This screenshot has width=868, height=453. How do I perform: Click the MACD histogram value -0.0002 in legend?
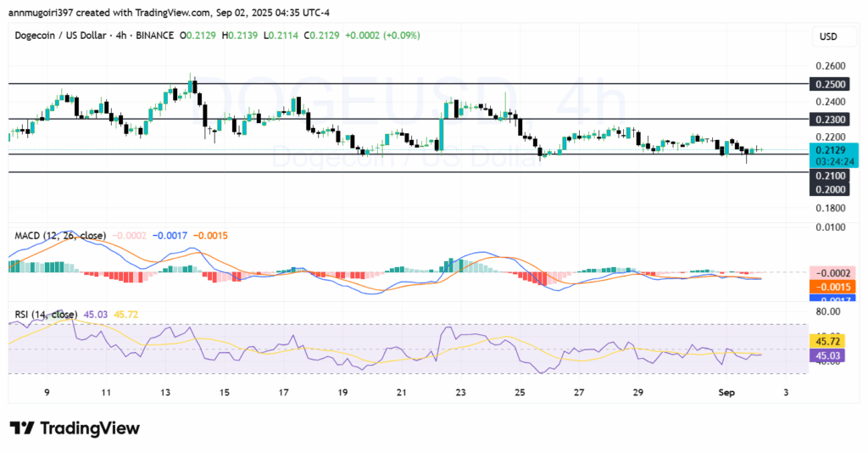click(130, 236)
